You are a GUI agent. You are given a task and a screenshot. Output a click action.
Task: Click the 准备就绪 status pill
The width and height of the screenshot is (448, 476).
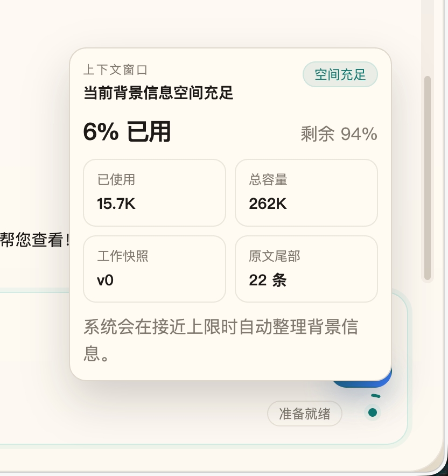tap(304, 414)
